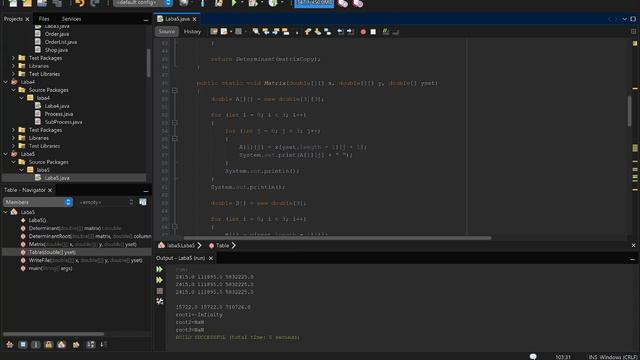
Task: Click the Shift Line Left icon
Action: click(340, 31)
